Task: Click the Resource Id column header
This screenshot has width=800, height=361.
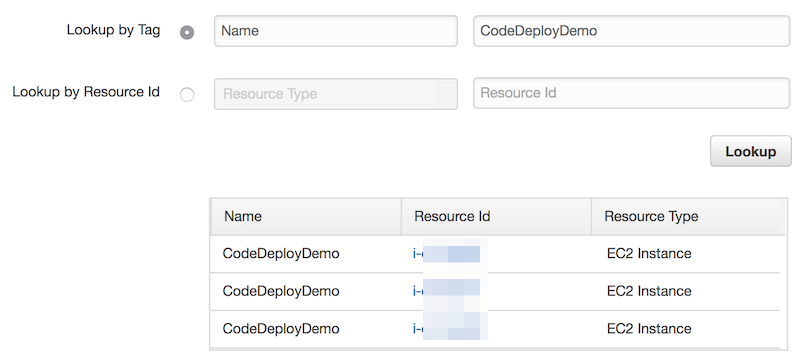Action: click(496, 217)
